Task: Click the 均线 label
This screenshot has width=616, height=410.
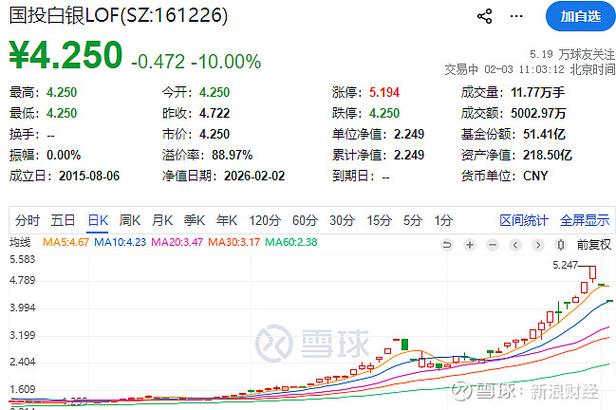Action: point(20,242)
